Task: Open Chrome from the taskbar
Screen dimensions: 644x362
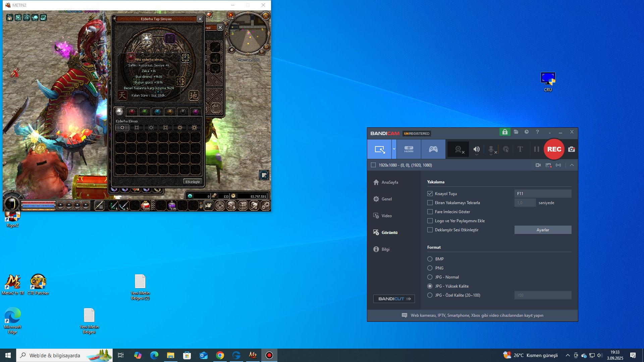Action: click(220, 355)
